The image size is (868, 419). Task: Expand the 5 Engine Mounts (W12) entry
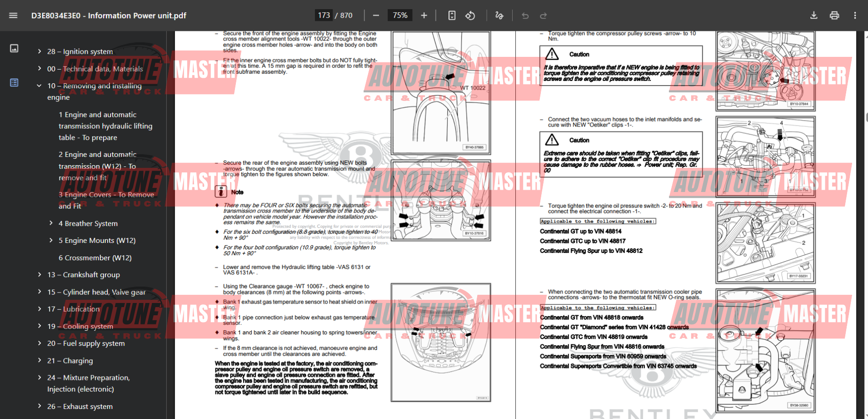coord(51,240)
